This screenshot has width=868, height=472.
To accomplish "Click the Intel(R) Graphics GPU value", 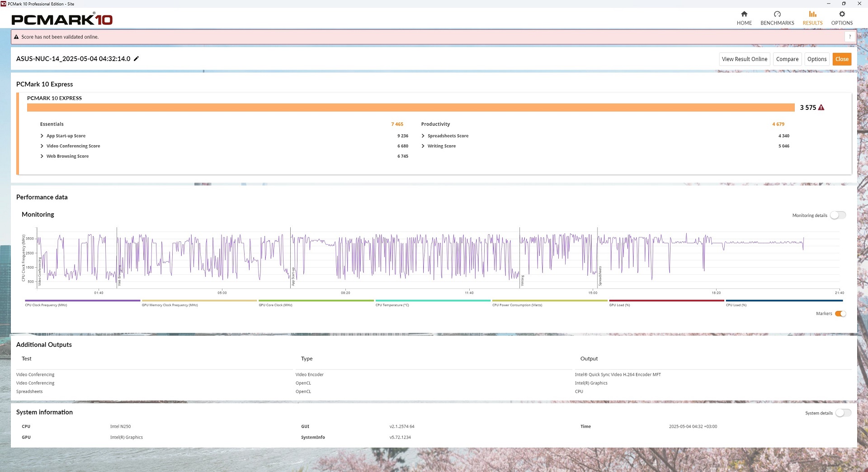I will (x=126, y=438).
